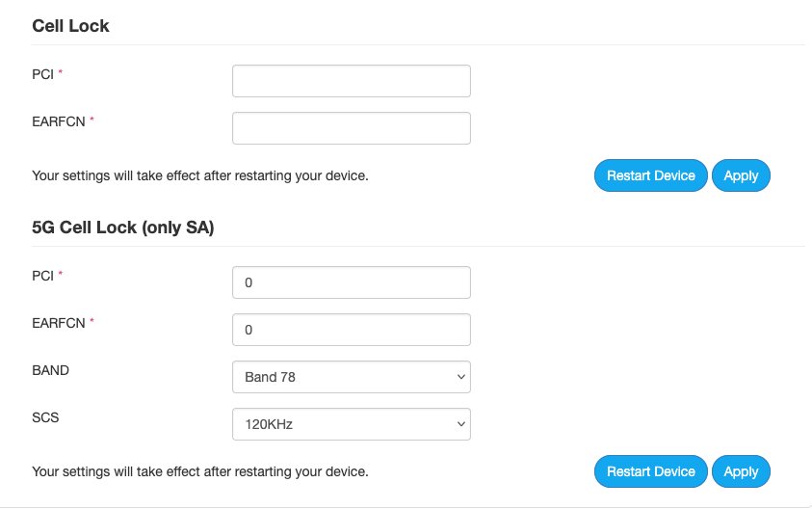Select the PCI field in 5G Cell Lock

[351, 282]
